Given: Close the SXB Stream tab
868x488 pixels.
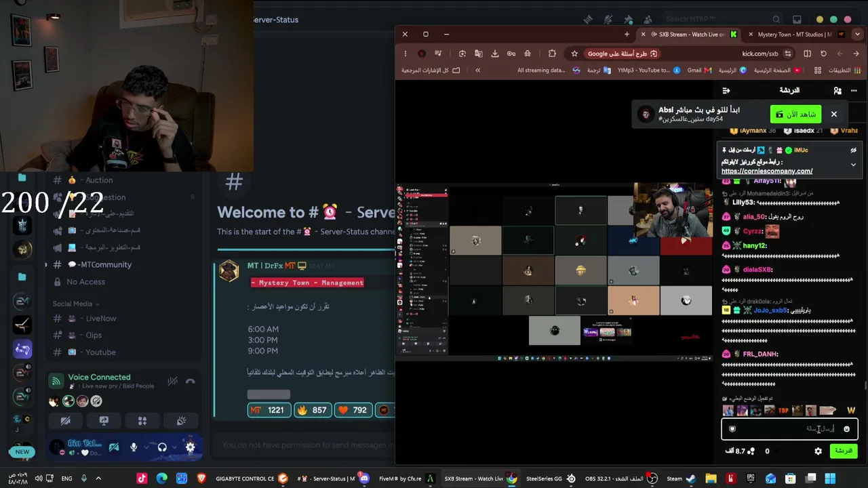Looking at the screenshot, I should pos(644,34).
